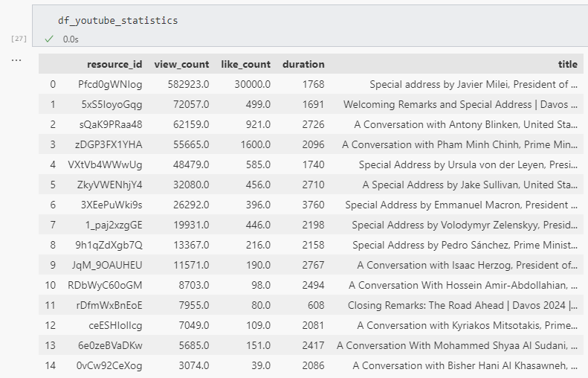Click the duration value 608

(x=316, y=305)
